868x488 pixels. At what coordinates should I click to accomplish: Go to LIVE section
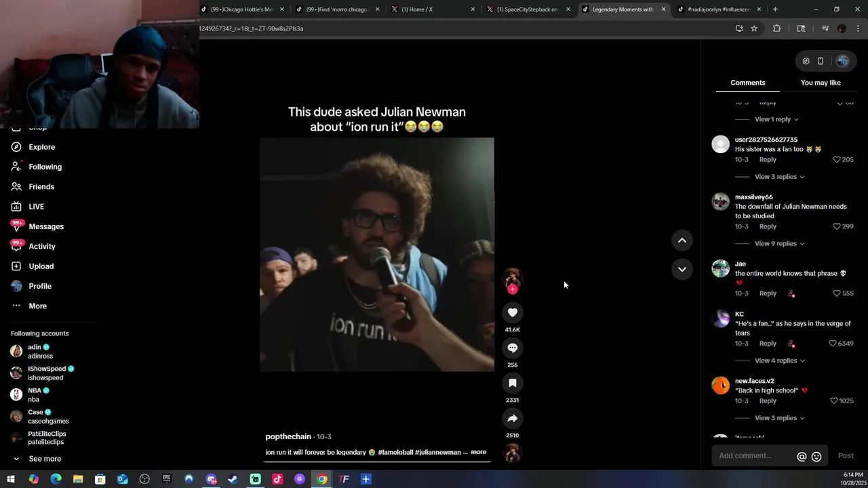pos(36,207)
